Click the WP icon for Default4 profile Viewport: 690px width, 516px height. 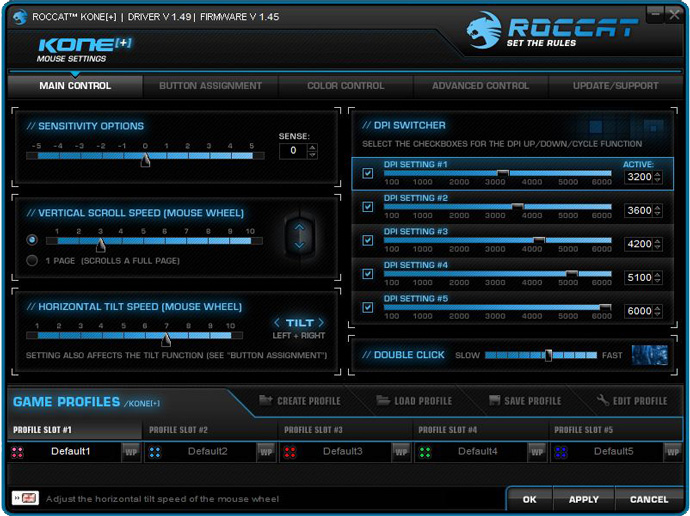536,452
